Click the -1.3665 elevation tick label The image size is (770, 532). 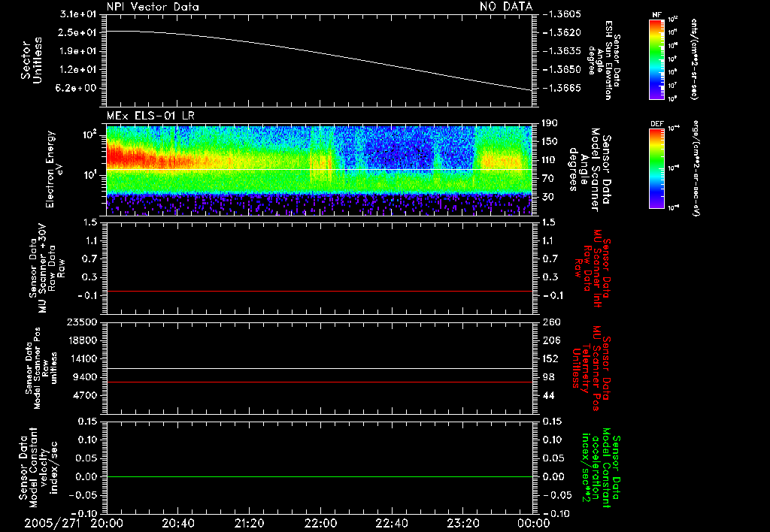pyautogui.click(x=562, y=89)
